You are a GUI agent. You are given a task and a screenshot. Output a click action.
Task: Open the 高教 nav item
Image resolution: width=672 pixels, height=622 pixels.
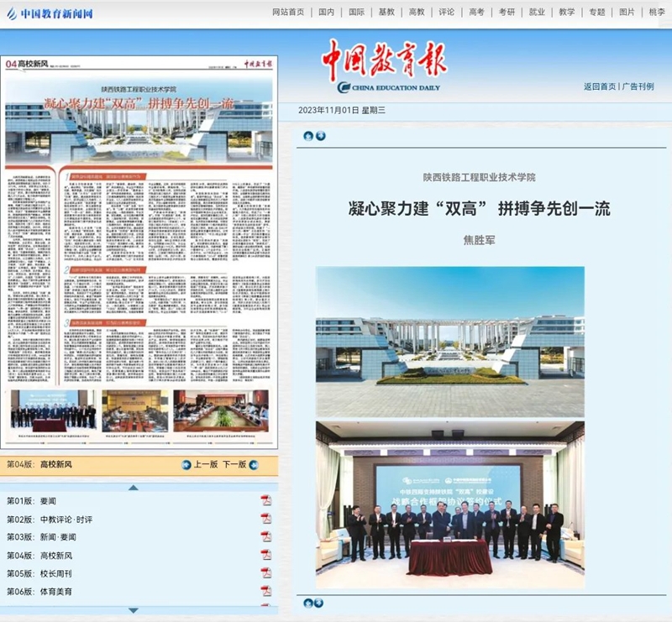pos(417,12)
